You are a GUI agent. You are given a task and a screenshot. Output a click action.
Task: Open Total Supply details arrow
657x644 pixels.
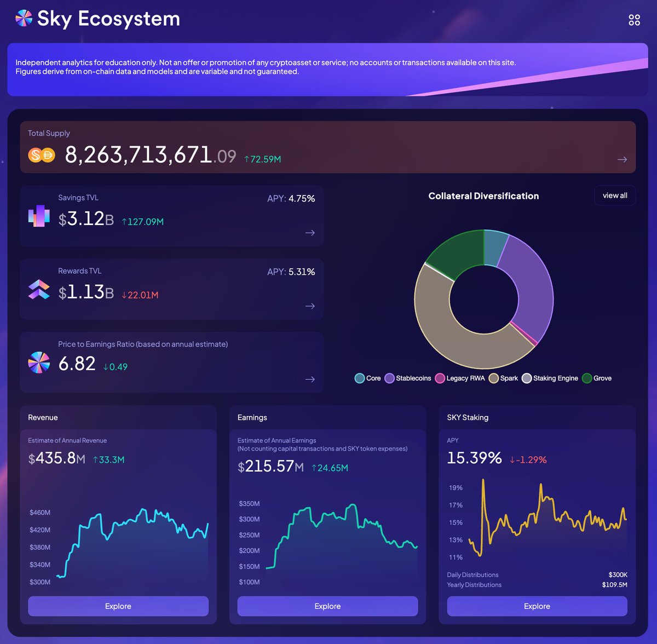622,159
